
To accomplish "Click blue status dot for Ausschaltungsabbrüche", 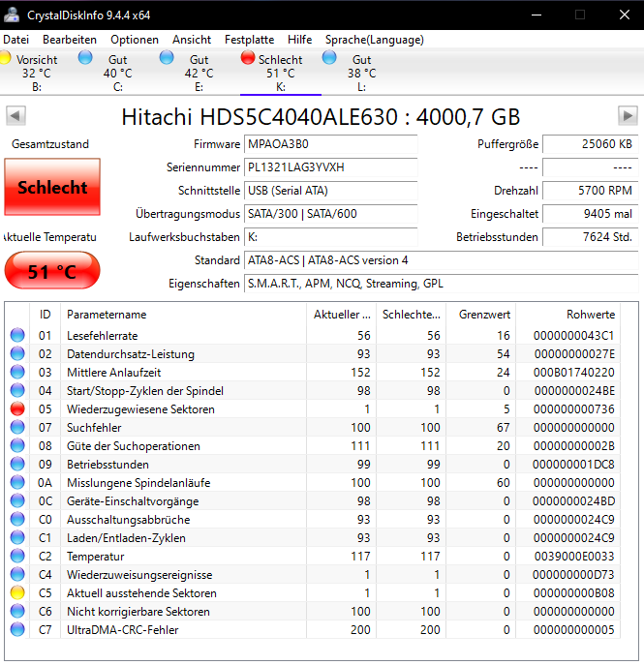I will (17, 519).
